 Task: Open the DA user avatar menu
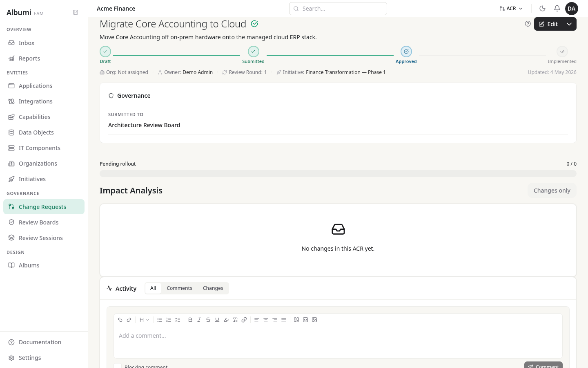[x=572, y=8]
